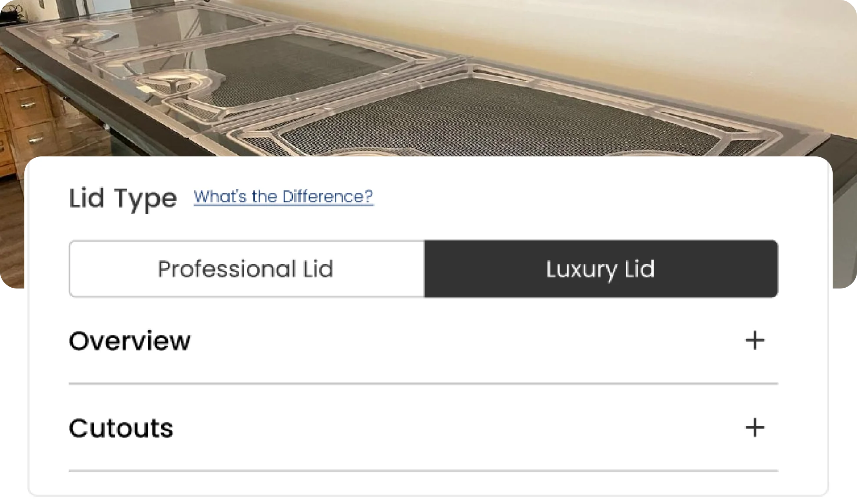Select the Professional Lid option

pos(247,269)
